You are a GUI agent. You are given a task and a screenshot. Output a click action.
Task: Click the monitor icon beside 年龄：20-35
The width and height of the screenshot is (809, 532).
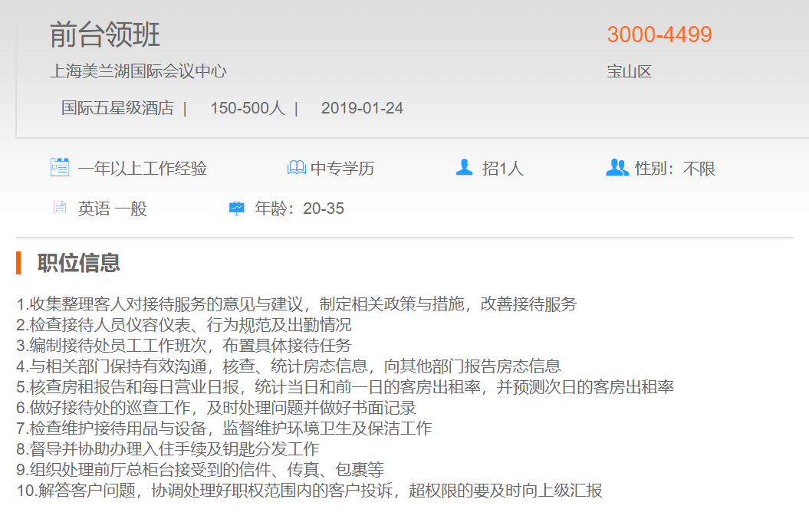[x=236, y=208]
